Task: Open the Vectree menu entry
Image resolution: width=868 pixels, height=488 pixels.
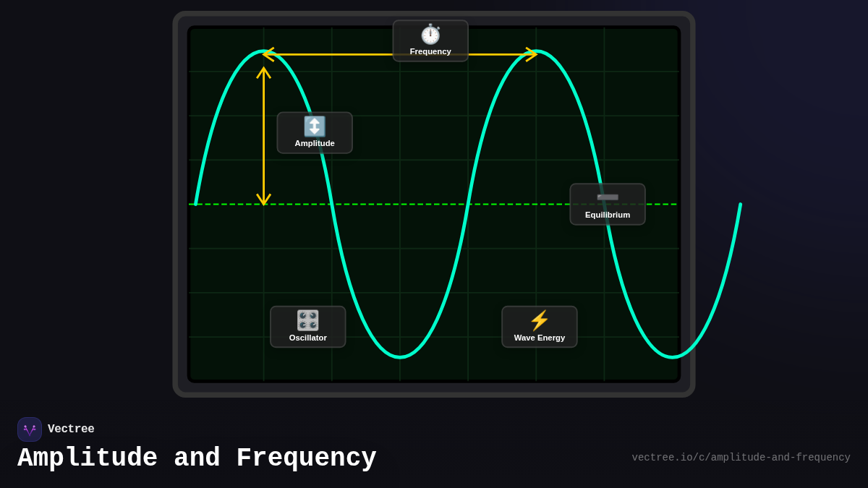Action: coord(72,429)
